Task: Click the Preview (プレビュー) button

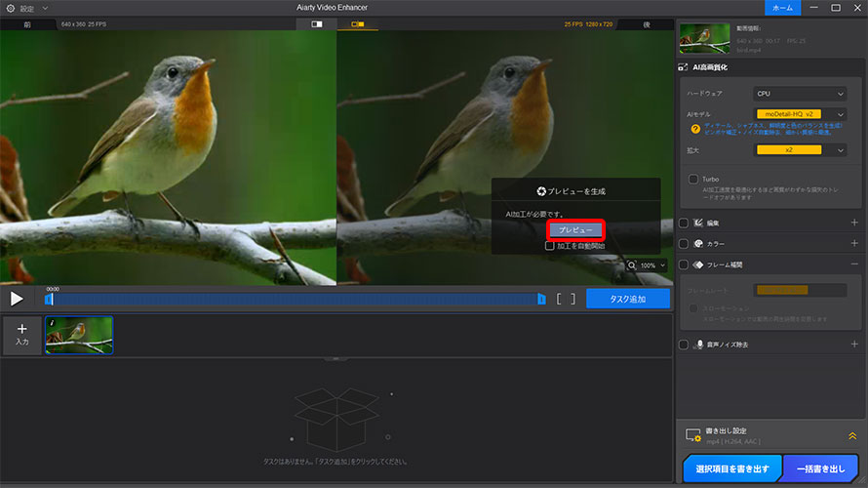Action: [575, 230]
